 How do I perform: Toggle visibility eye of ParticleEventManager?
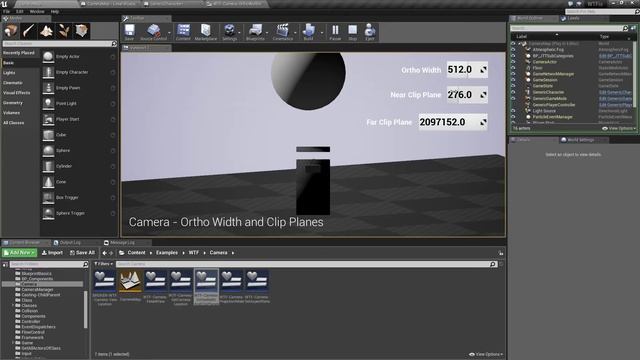coord(513,117)
